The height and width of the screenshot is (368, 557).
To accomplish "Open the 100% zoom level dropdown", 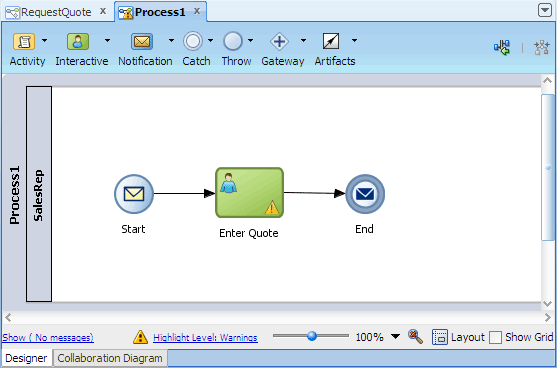I will 395,336.
